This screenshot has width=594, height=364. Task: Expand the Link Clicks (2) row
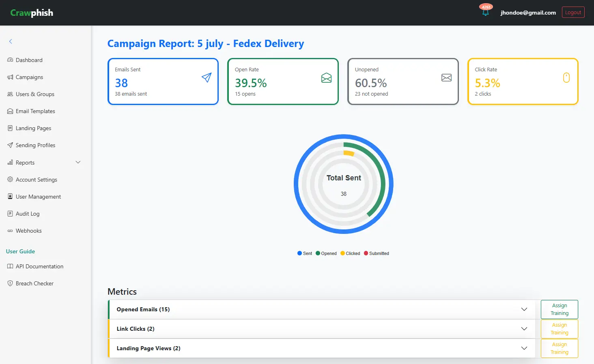coord(524,329)
